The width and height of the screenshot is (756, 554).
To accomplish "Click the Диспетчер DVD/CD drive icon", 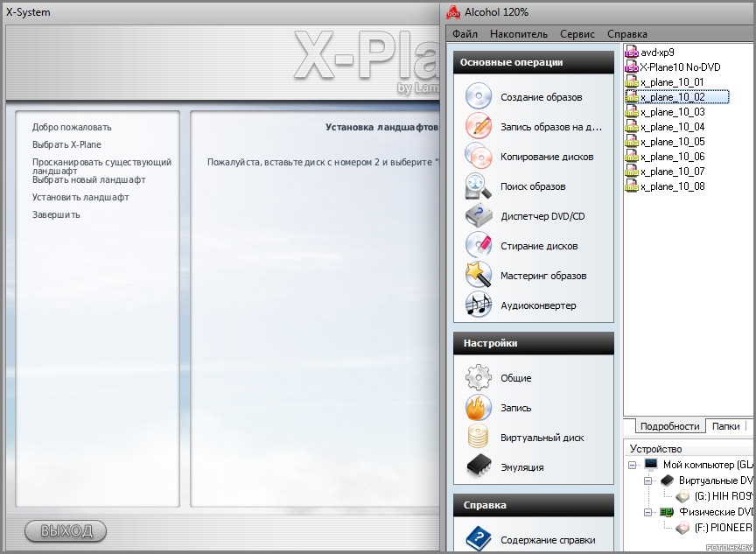I will tap(479, 216).
